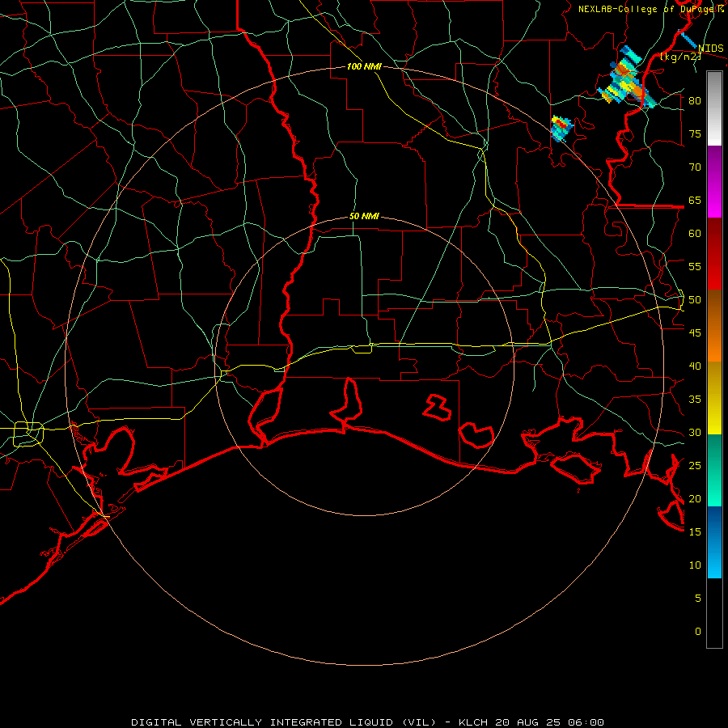Click the 45 value on the scale
728x728 pixels.
pyautogui.click(x=695, y=333)
